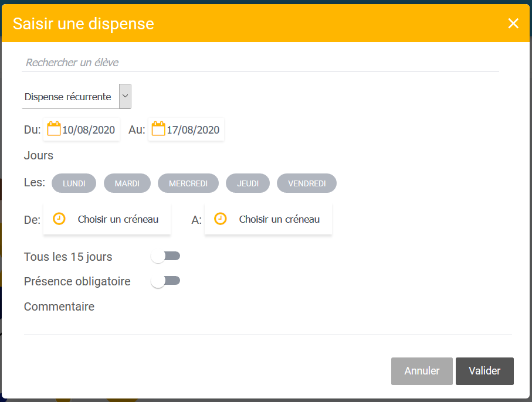Close the Saisir une dispense dialog

[x=513, y=23]
